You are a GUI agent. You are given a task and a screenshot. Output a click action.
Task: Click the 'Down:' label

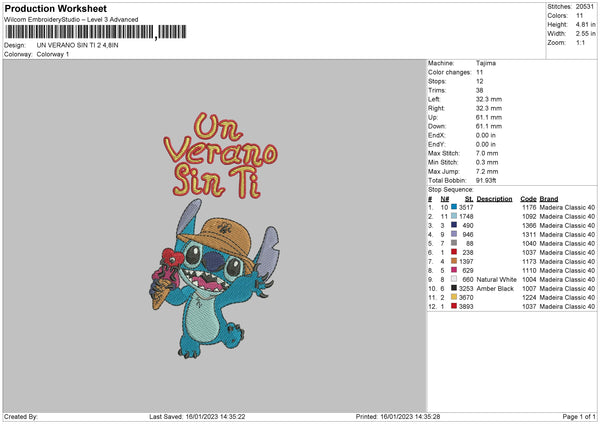pos(437,126)
